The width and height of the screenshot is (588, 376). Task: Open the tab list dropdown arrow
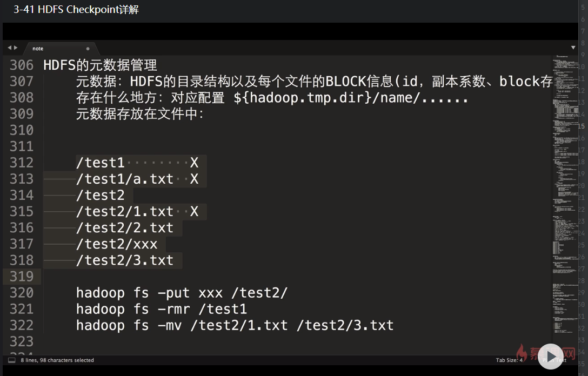[573, 48]
